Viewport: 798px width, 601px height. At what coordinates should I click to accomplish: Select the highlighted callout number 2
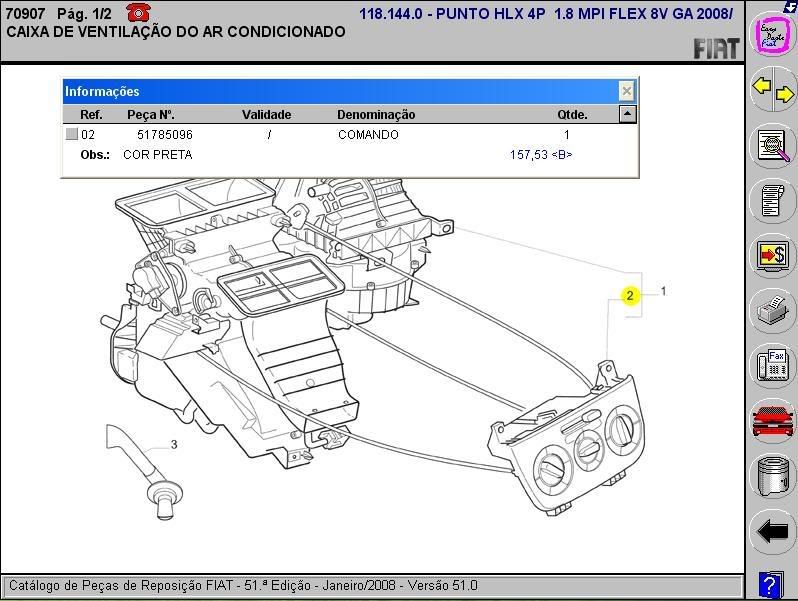pos(630,296)
